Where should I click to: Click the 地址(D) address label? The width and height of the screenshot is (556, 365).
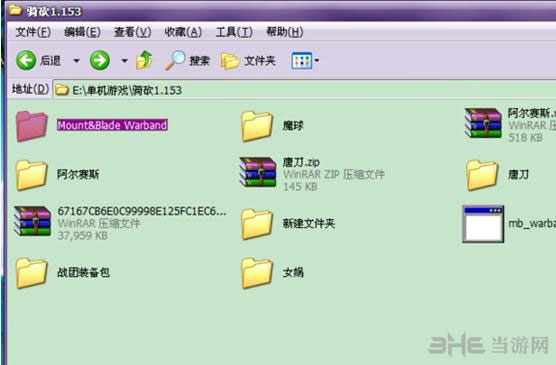click(x=30, y=89)
